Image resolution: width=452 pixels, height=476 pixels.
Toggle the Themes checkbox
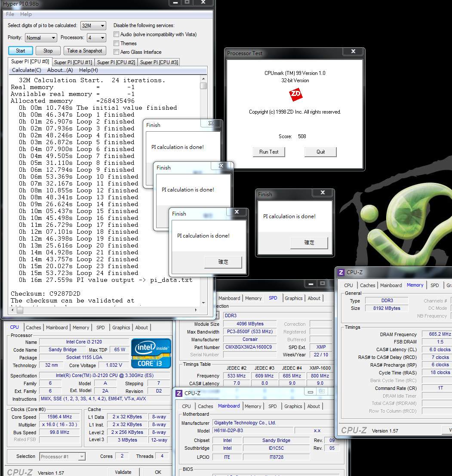pyautogui.click(x=116, y=43)
